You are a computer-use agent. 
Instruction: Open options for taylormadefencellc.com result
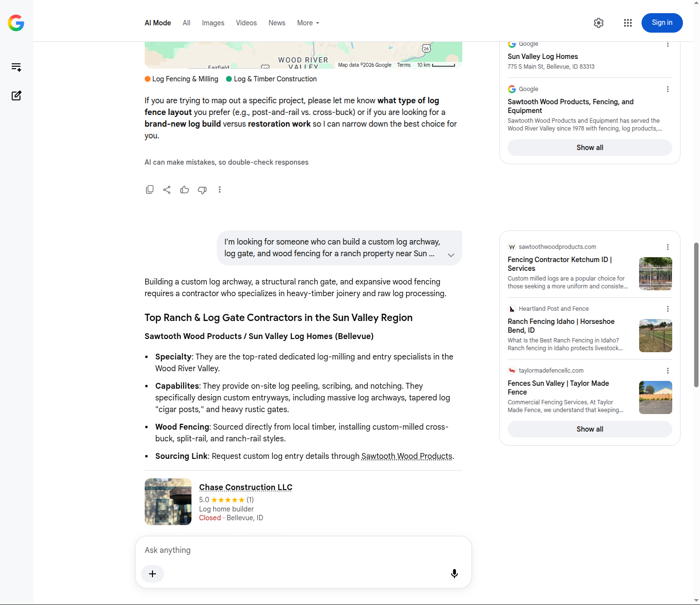[x=668, y=371]
